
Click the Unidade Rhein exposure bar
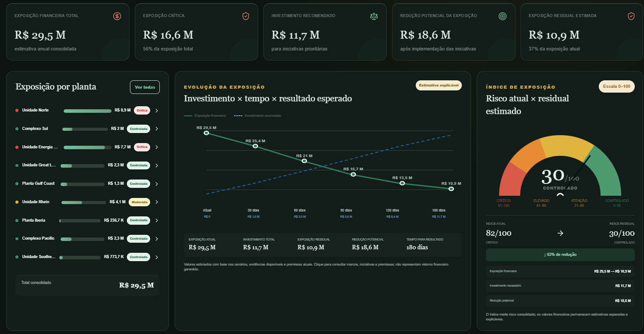click(x=83, y=203)
